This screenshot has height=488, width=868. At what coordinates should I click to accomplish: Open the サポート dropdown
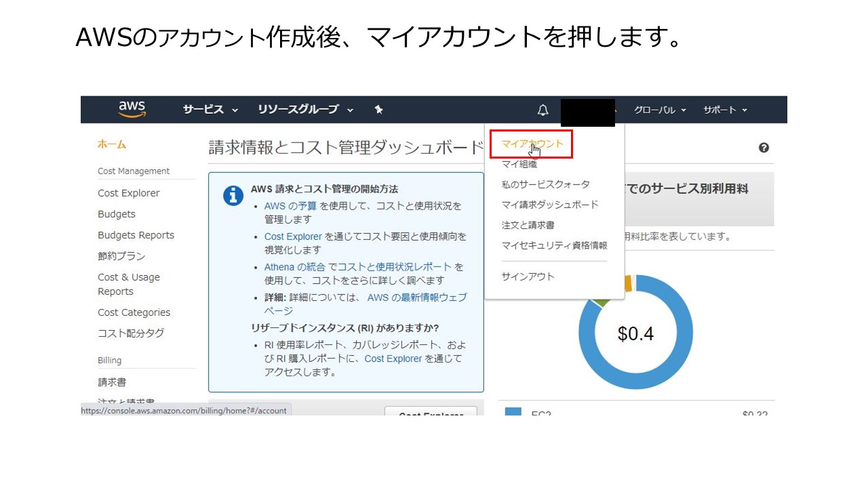[725, 110]
